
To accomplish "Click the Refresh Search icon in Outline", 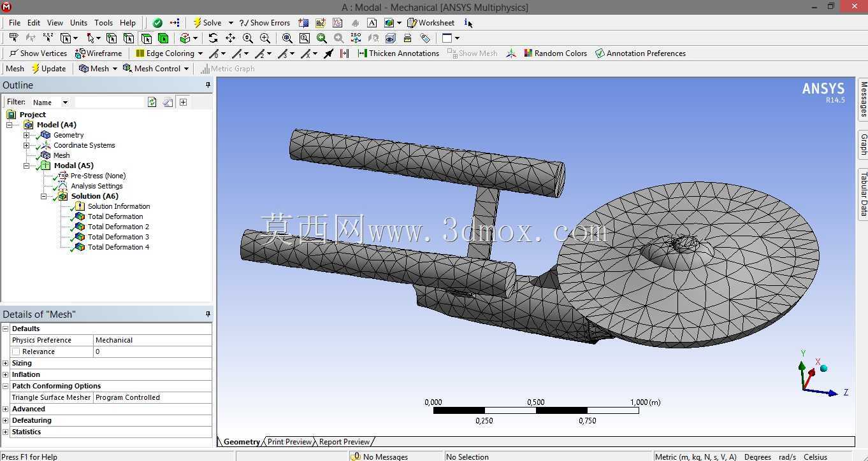I will pos(152,102).
